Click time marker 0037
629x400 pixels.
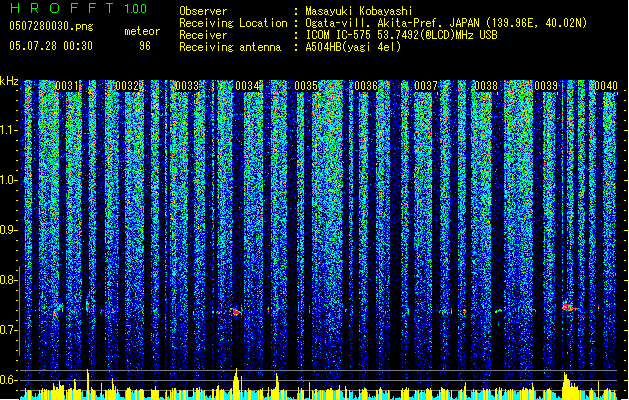[x=426, y=86]
